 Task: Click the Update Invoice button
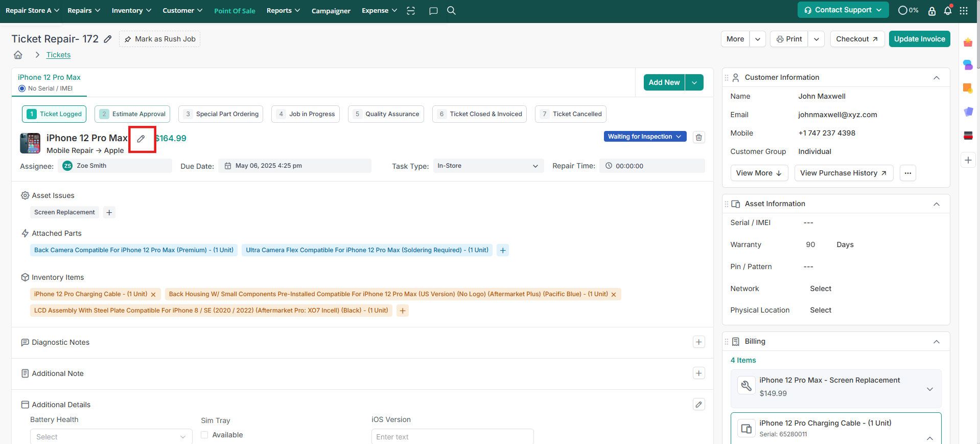[x=920, y=39]
